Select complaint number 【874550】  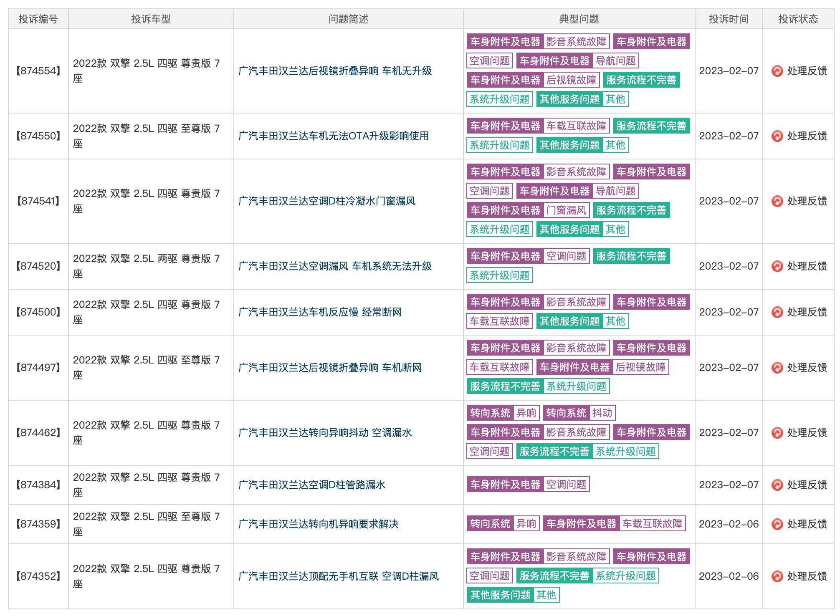tap(38, 136)
